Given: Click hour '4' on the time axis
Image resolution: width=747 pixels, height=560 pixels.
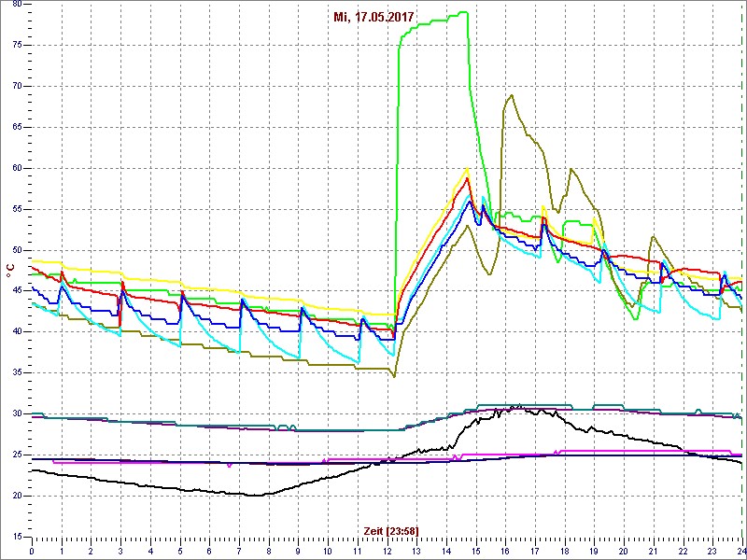Looking at the screenshot, I should click(x=150, y=551).
